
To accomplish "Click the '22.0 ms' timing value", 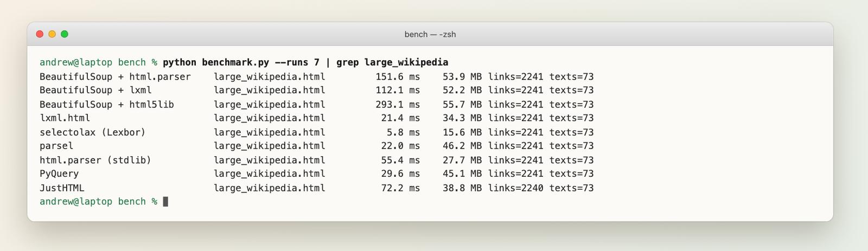I will point(400,146).
